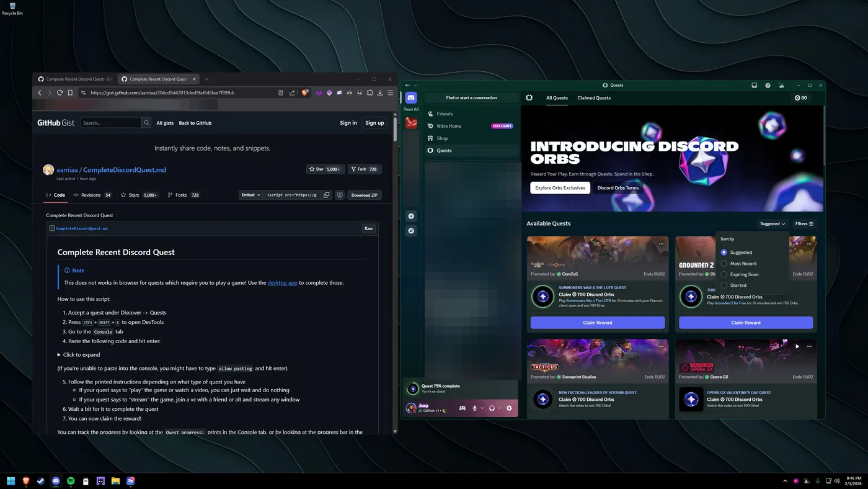
Task: Open Brave downloads icon
Action: pyautogui.click(x=380, y=92)
